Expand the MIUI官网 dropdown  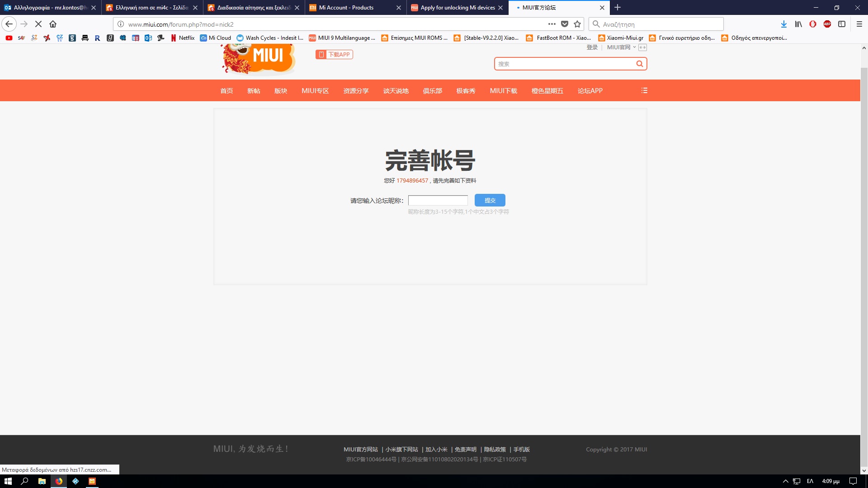click(621, 47)
